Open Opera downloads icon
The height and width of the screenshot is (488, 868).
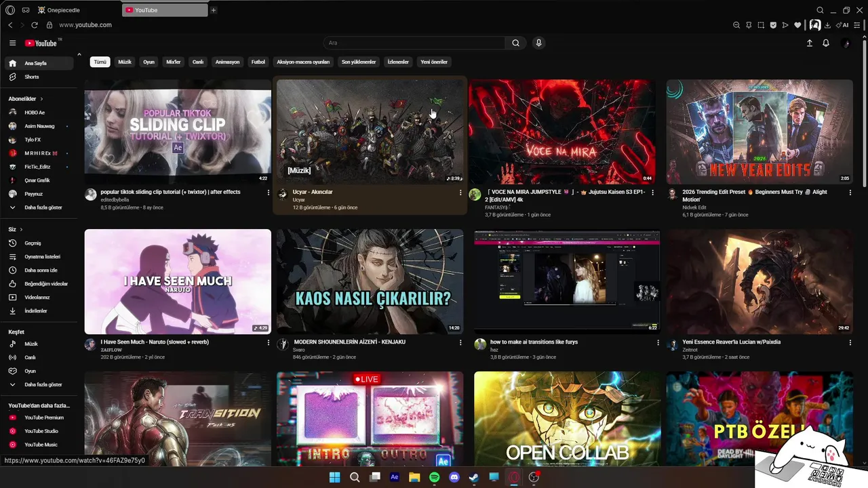click(x=828, y=25)
